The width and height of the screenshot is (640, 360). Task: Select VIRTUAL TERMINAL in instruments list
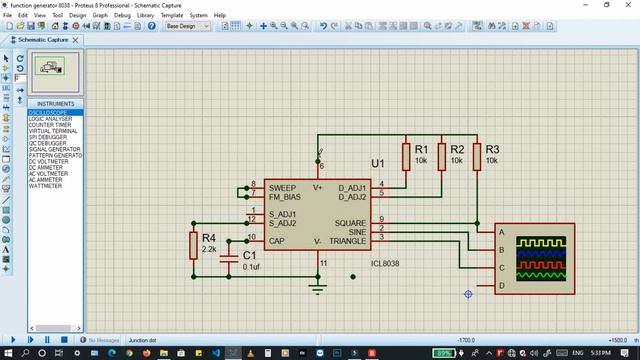coord(56,131)
